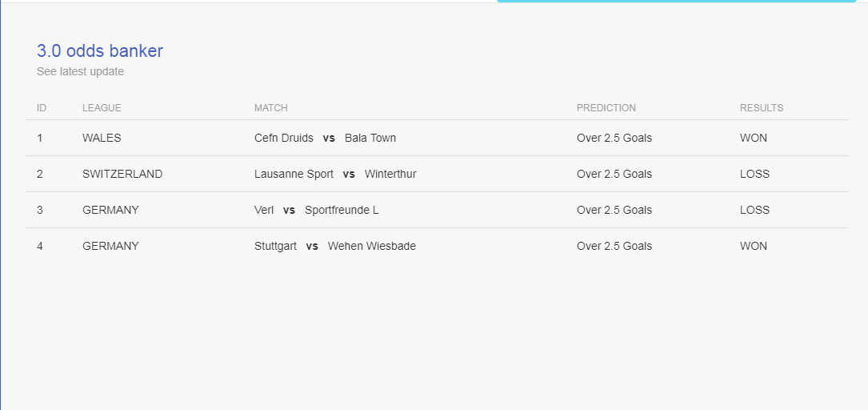Click the MATCH column header

tap(270, 108)
